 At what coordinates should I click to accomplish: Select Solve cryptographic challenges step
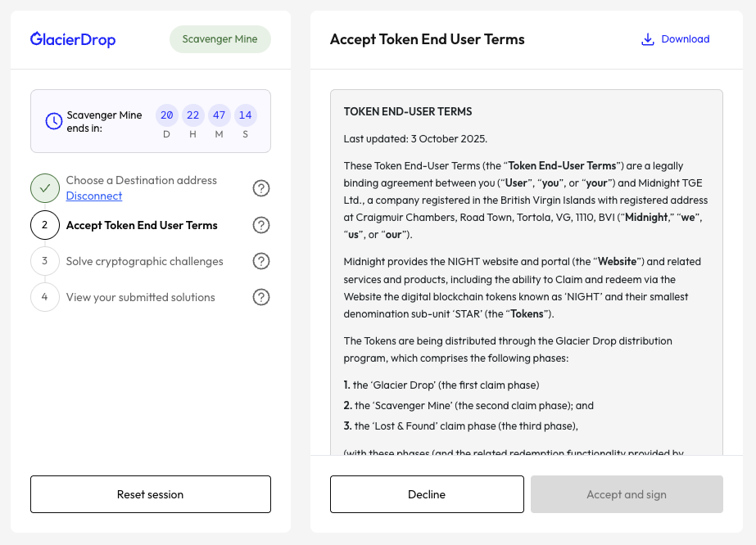click(x=144, y=261)
